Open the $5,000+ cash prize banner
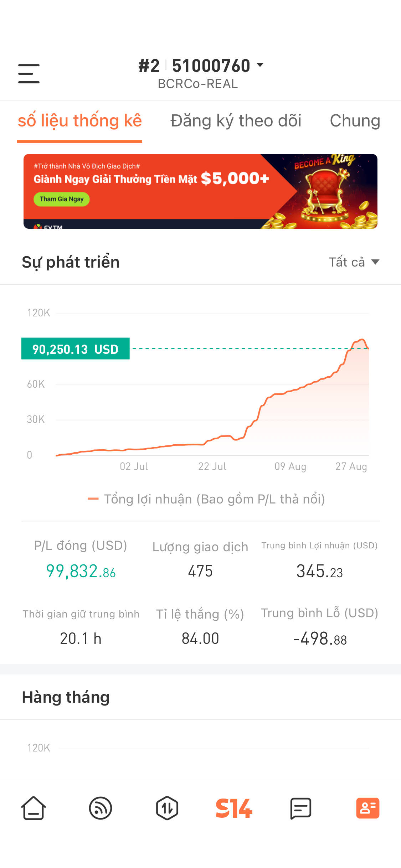401x868 pixels. [x=200, y=191]
